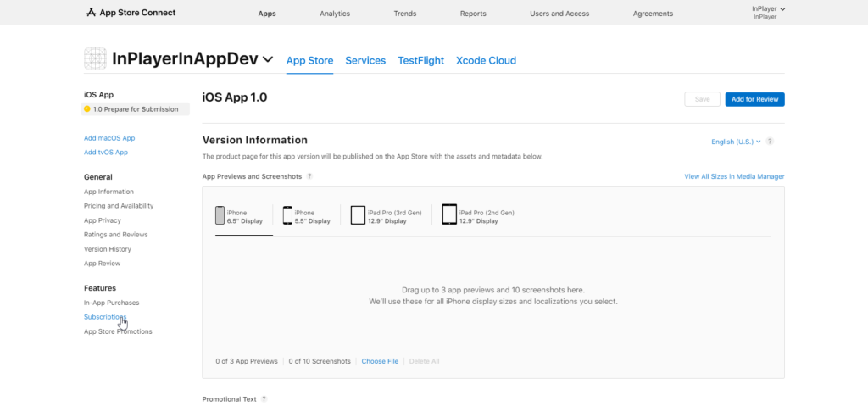This screenshot has height=406, width=868.
Task: Open Users and Access
Action: point(559,14)
